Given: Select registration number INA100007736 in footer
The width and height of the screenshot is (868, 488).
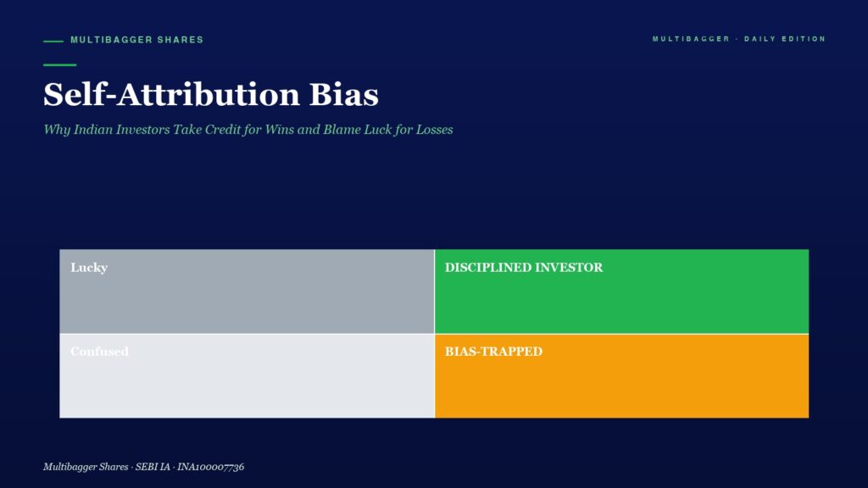Looking at the screenshot, I should pyautogui.click(x=211, y=467).
